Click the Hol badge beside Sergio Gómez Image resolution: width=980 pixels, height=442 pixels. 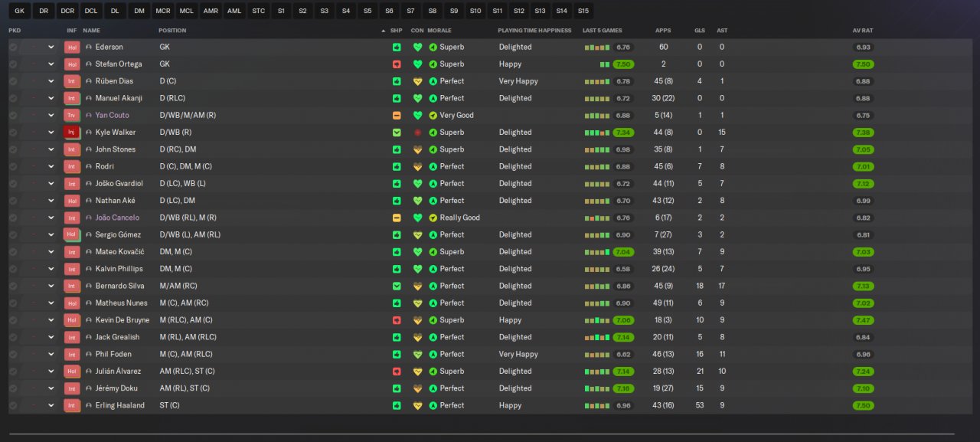[72, 234]
